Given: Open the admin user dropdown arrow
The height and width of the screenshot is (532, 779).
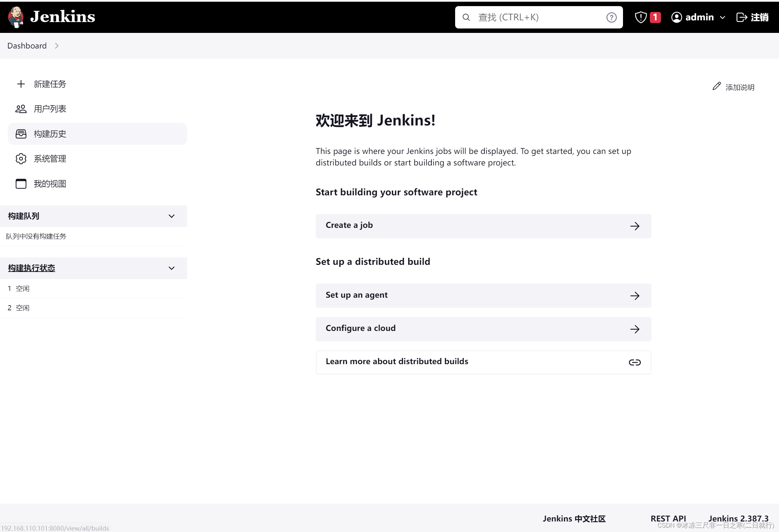Looking at the screenshot, I should coord(722,18).
